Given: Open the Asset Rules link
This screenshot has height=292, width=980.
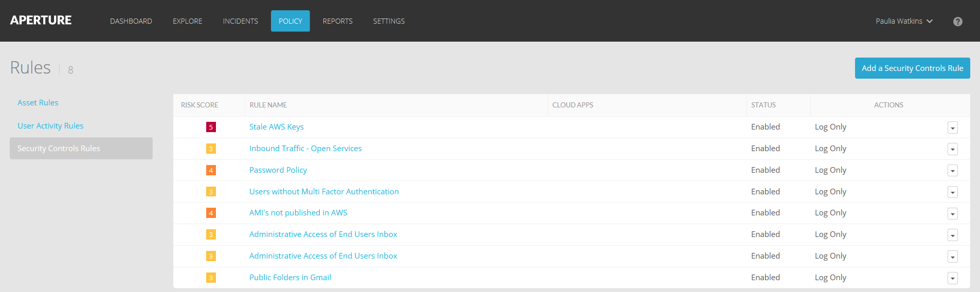Looking at the screenshot, I should (x=38, y=103).
